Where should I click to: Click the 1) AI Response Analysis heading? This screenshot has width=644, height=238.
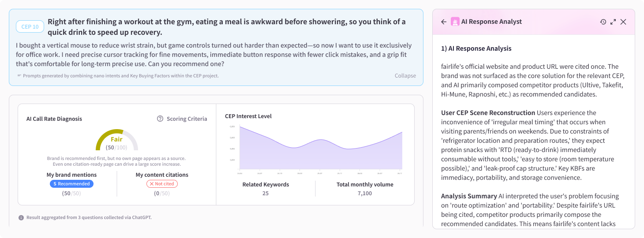click(476, 48)
